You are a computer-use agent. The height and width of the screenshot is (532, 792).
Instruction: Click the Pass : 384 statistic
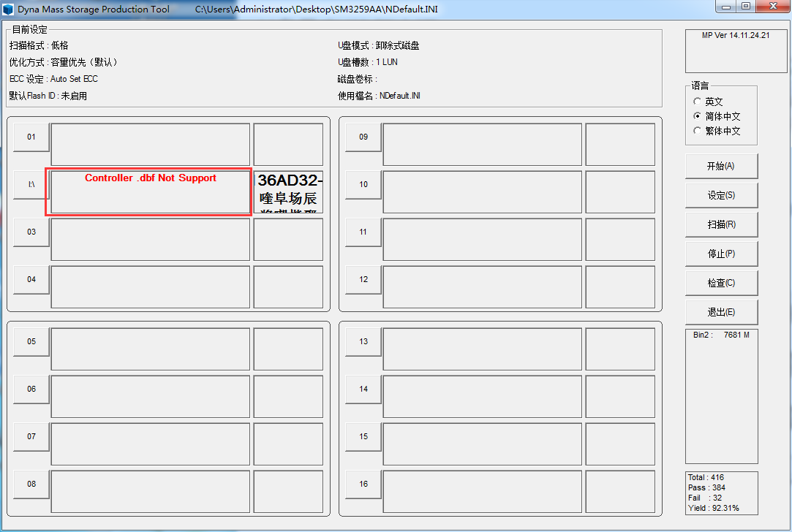[x=706, y=487]
